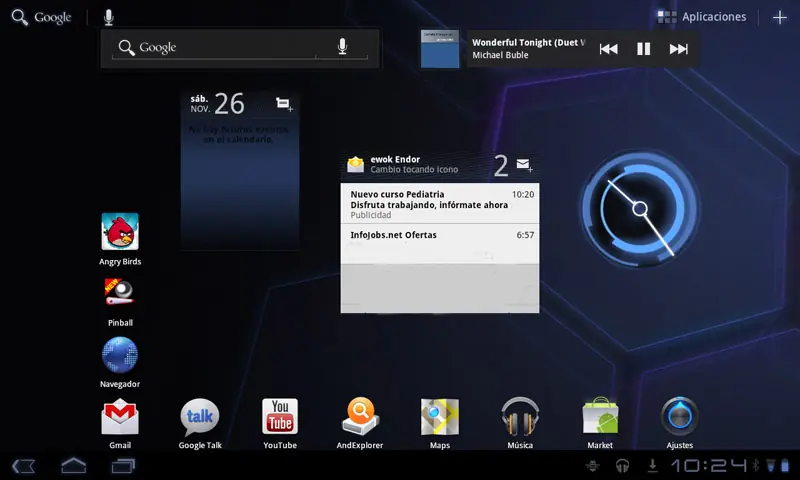
Task: Open the YouTube app
Action: 280,417
